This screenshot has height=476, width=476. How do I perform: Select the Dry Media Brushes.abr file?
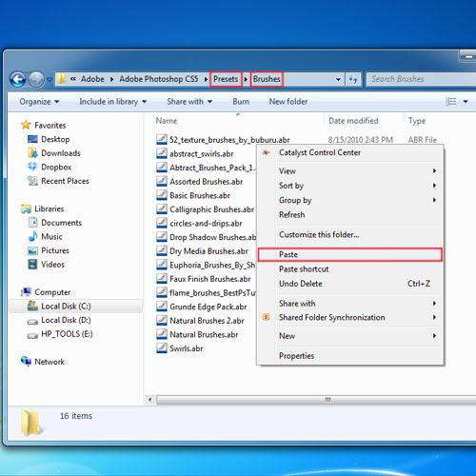coord(203,251)
